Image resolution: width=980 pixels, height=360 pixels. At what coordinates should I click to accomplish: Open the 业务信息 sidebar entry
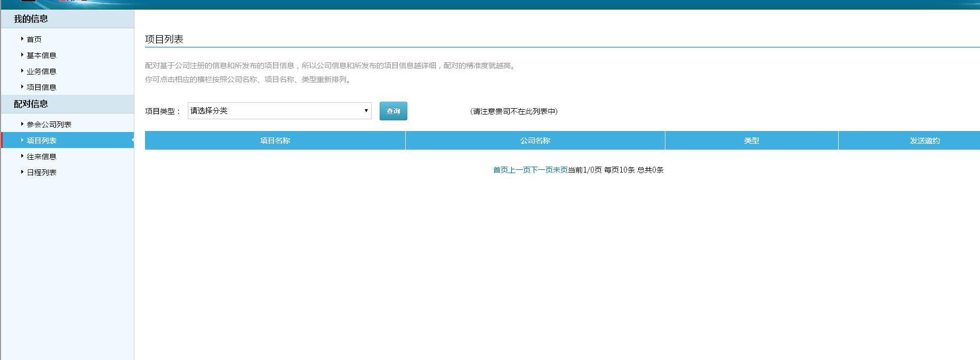pyautogui.click(x=41, y=71)
